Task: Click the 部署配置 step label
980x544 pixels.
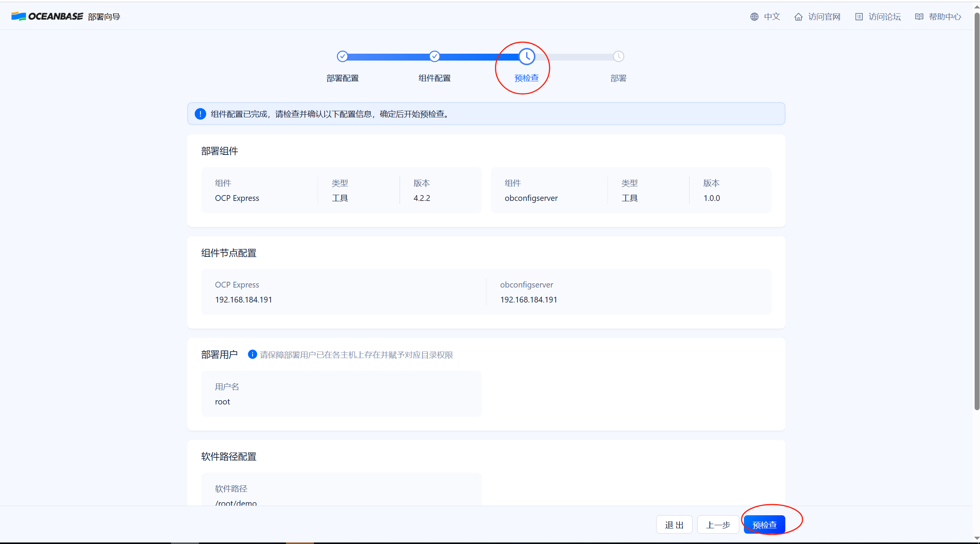Action: pos(342,78)
